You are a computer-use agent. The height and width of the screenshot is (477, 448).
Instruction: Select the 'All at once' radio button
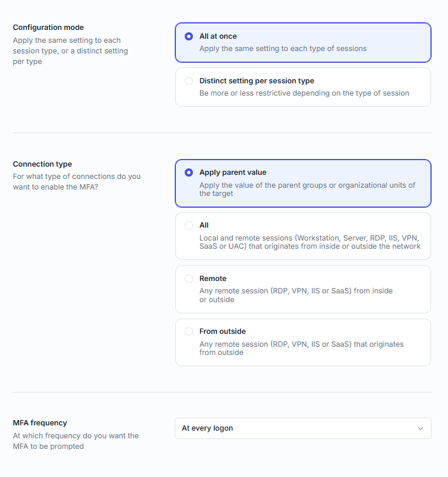coord(189,36)
